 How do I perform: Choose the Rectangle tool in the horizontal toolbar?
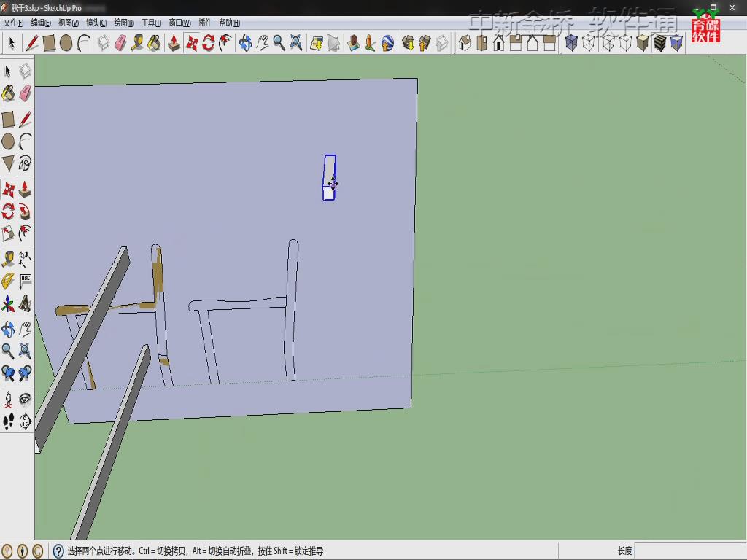pos(49,43)
